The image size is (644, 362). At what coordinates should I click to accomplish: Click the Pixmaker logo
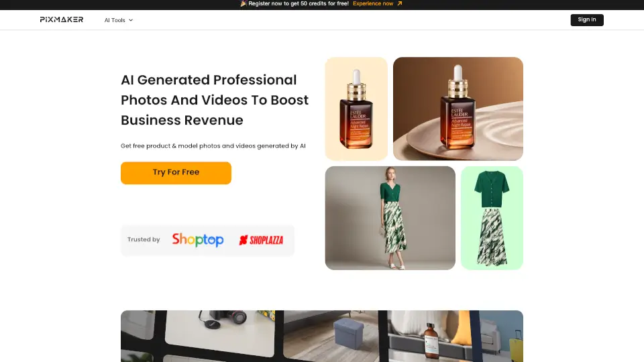(x=62, y=19)
